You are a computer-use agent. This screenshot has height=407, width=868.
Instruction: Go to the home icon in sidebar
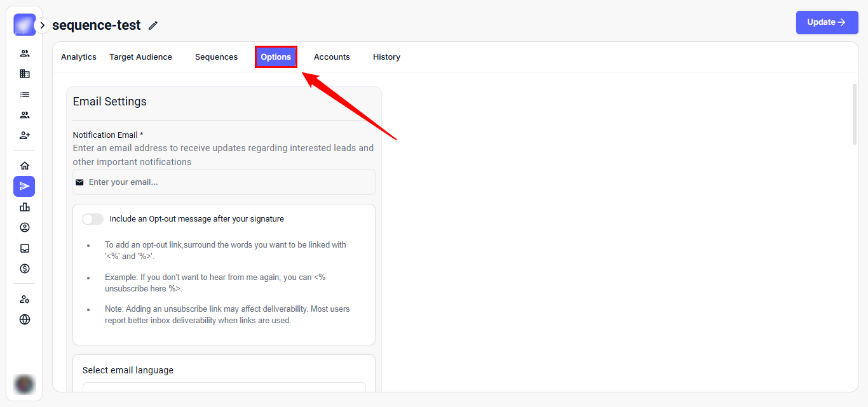point(25,166)
